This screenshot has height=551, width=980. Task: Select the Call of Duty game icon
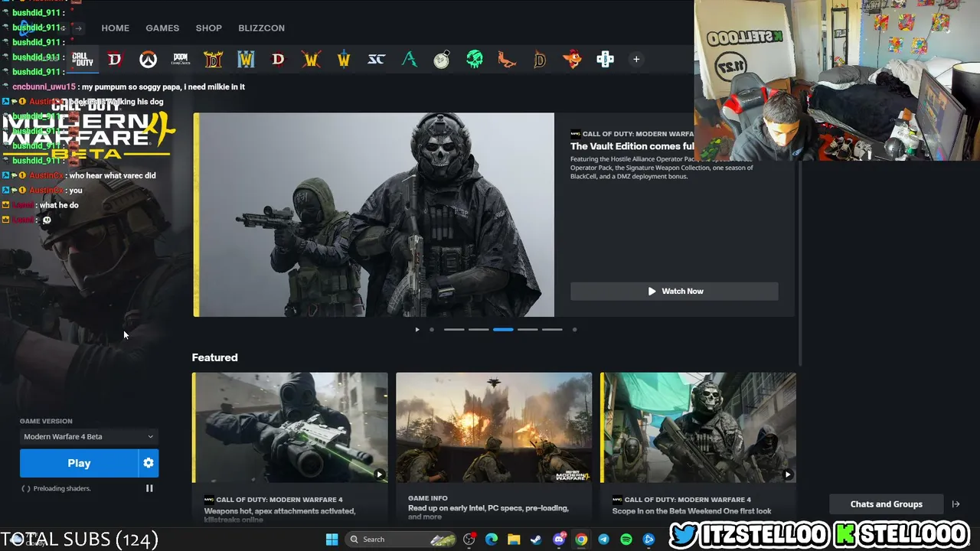pos(82,59)
